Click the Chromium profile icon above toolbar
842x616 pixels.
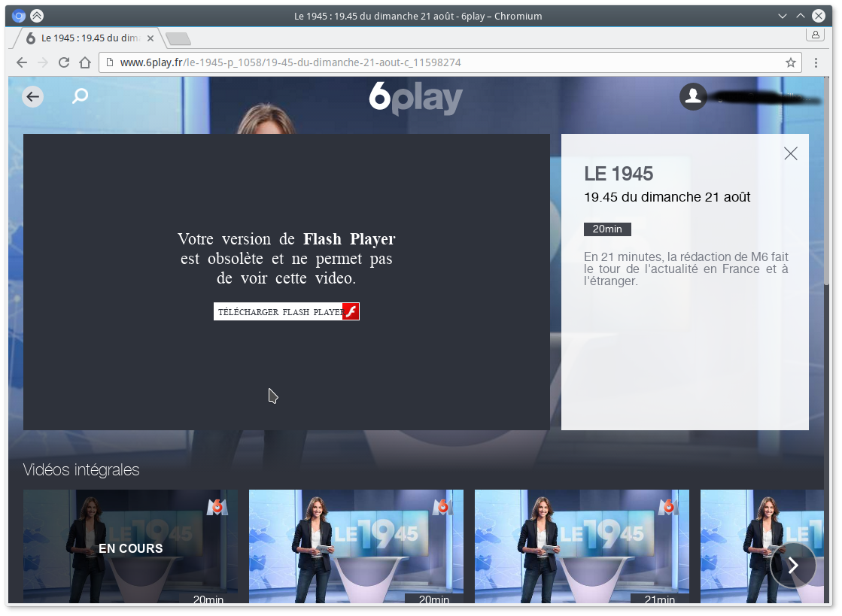(x=815, y=35)
